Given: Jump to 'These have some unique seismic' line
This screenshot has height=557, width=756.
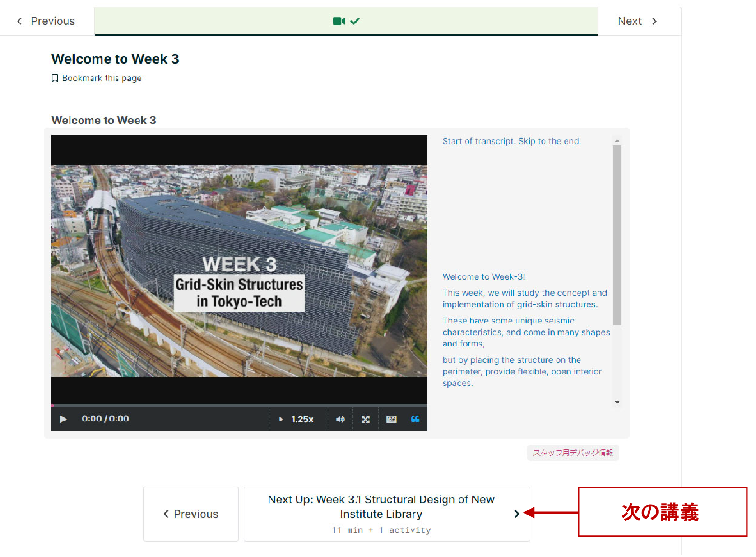Looking at the screenshot, I should pos(526,332).
